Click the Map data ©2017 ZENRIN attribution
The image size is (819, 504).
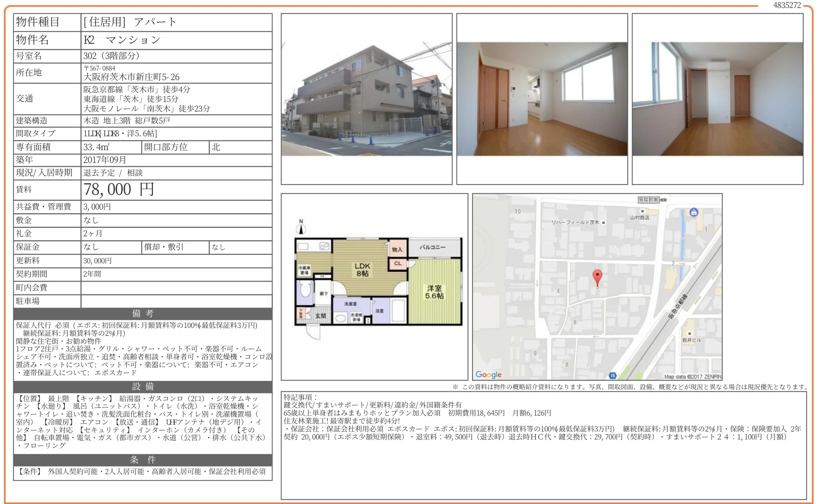[692, 377]
